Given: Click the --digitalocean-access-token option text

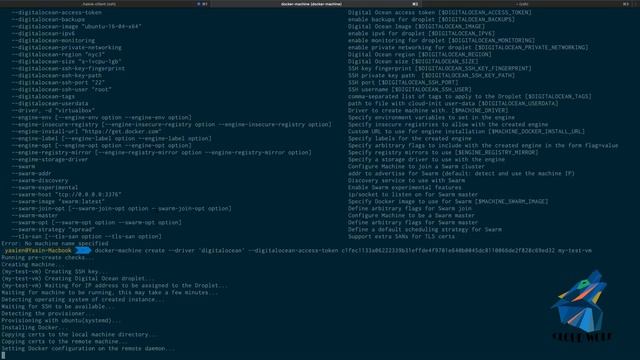Looking at the screenshot, I should click(x=57, y=12).
